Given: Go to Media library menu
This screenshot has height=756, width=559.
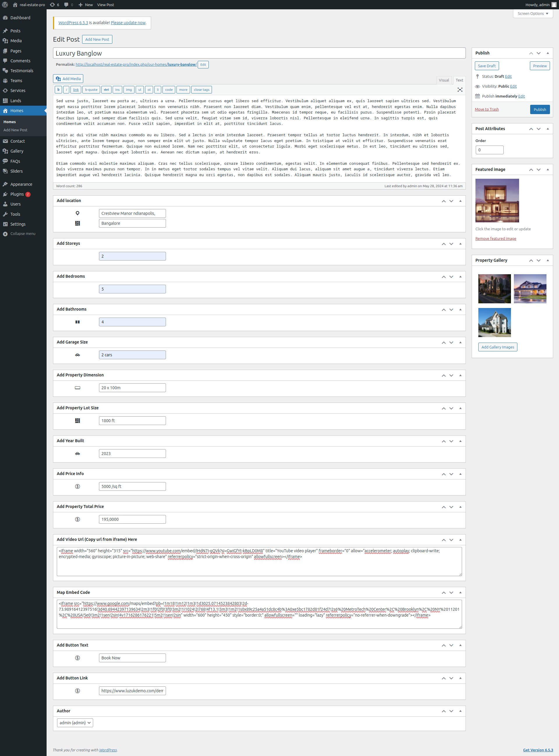Looking at the screenshot, I should click(16, 40).
